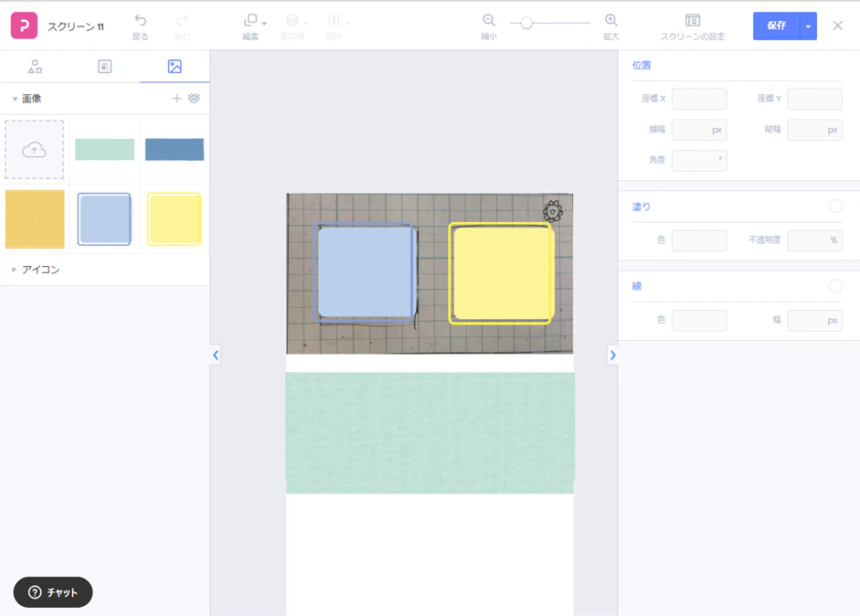
Task: Zoom in with the 拡大 magnifier
Action: click(x=611, y=21)
